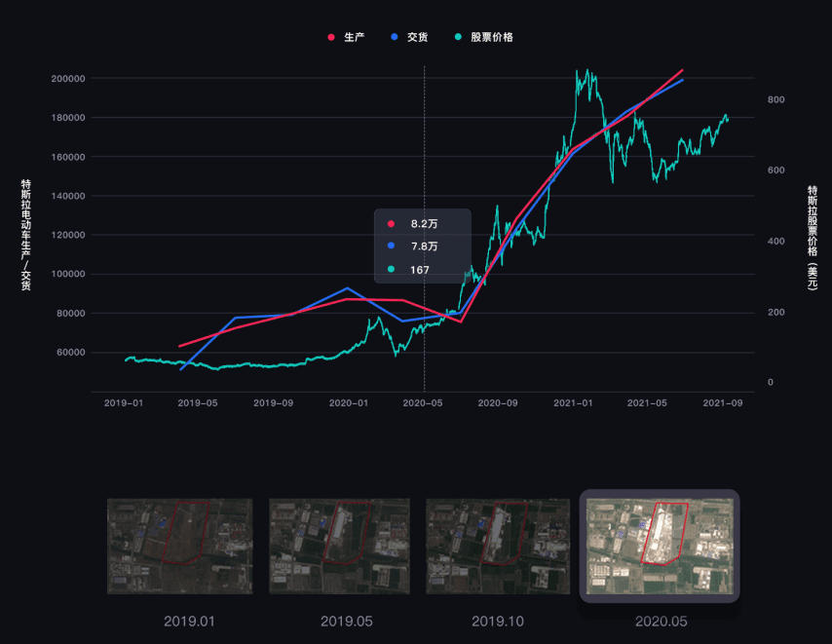This screenshot has width=832, height=644.
Task: Hide the 交货 series via legend label
Action: [417, 37]
